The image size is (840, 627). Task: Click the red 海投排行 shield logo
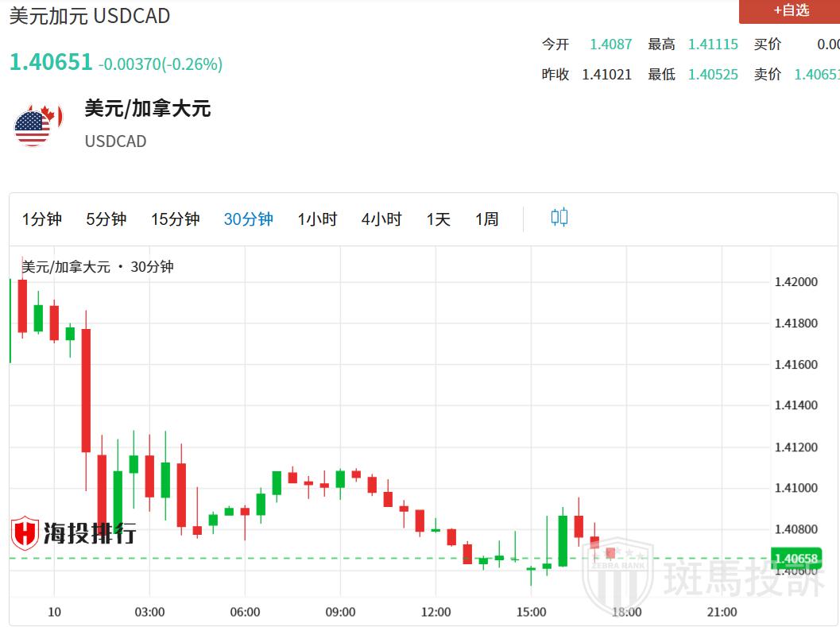26,532
